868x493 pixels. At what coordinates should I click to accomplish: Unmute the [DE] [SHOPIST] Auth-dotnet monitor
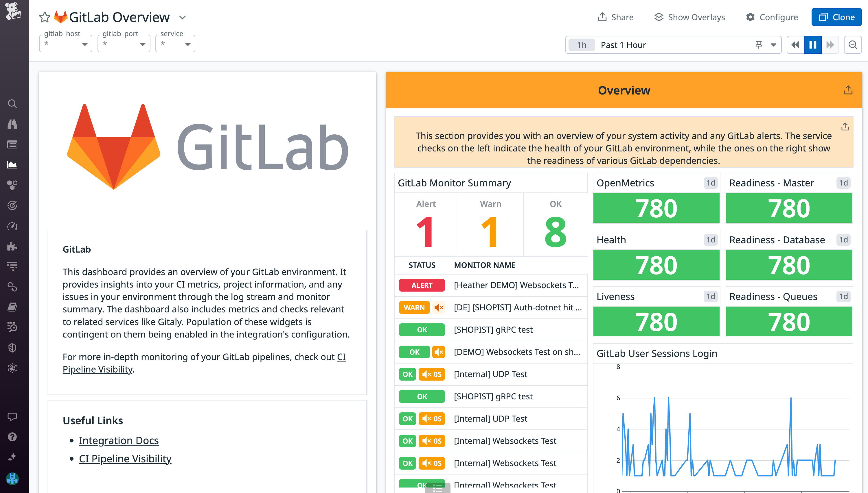click(439, 307)
